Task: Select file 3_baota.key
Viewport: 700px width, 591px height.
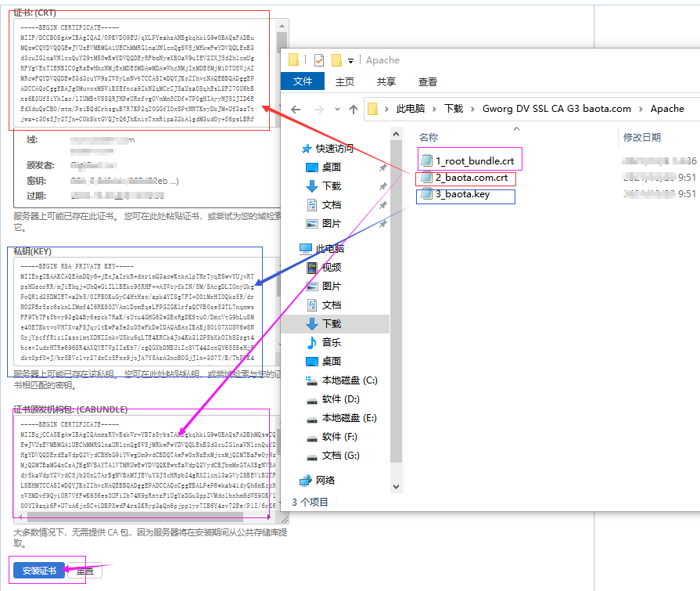Action: (462, 194)
